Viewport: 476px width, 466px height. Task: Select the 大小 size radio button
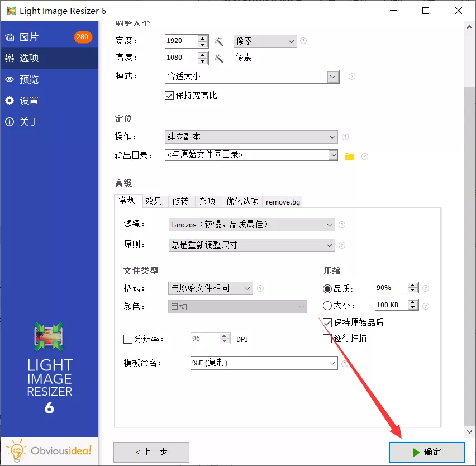pyautogui.click(x=327, y=306)
